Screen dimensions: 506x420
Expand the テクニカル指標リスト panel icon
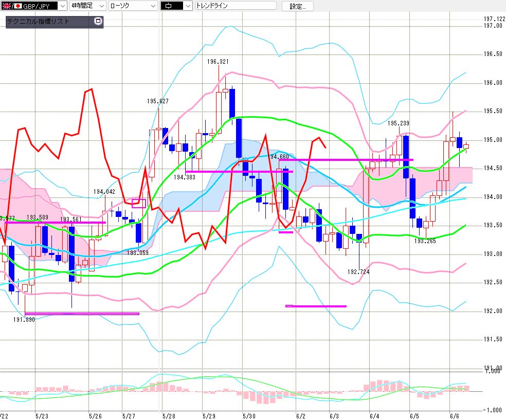[x=98, y=21]
